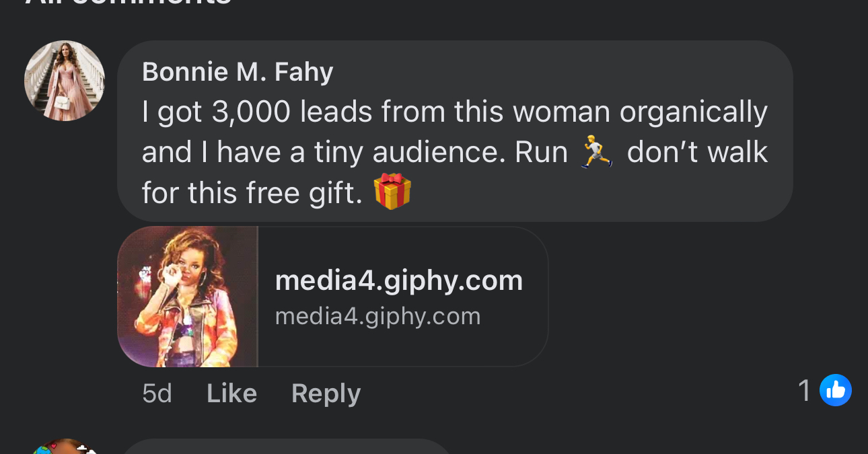This screenshot has height=454, width=868.
Task: Open Bonnie M. Fahy's profile name link
Action: (238, 71)
